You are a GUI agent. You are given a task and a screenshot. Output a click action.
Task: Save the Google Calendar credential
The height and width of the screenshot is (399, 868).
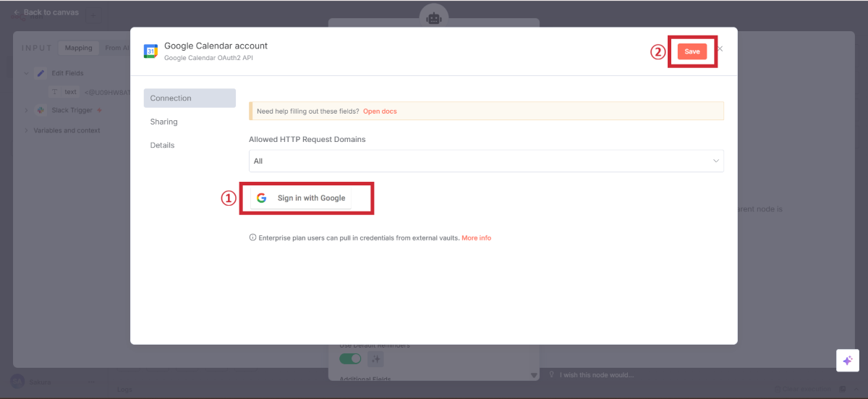click(692, 51)
